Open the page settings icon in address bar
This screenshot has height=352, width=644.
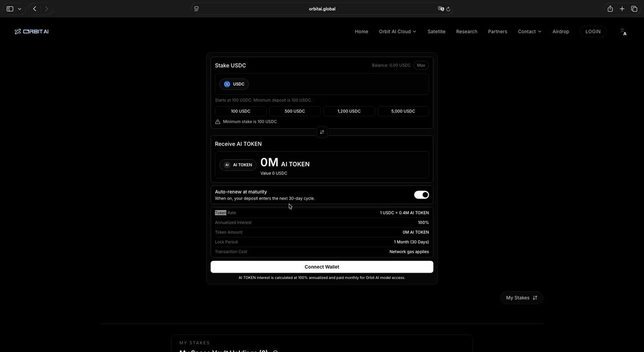point(196,9)
